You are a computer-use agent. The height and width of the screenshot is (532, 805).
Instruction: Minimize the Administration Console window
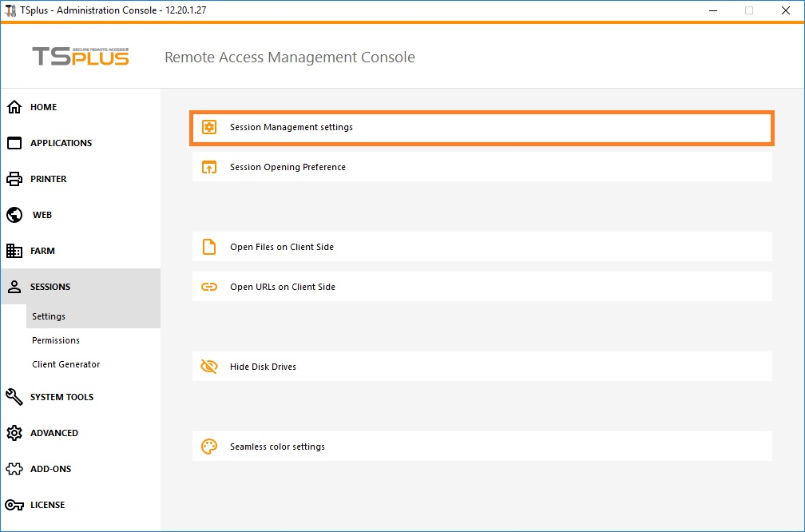[x=713, y=10]
